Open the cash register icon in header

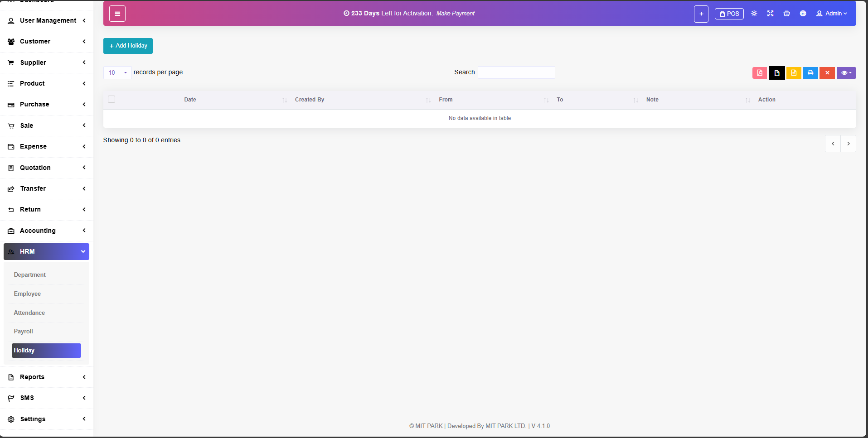point(786,14)
